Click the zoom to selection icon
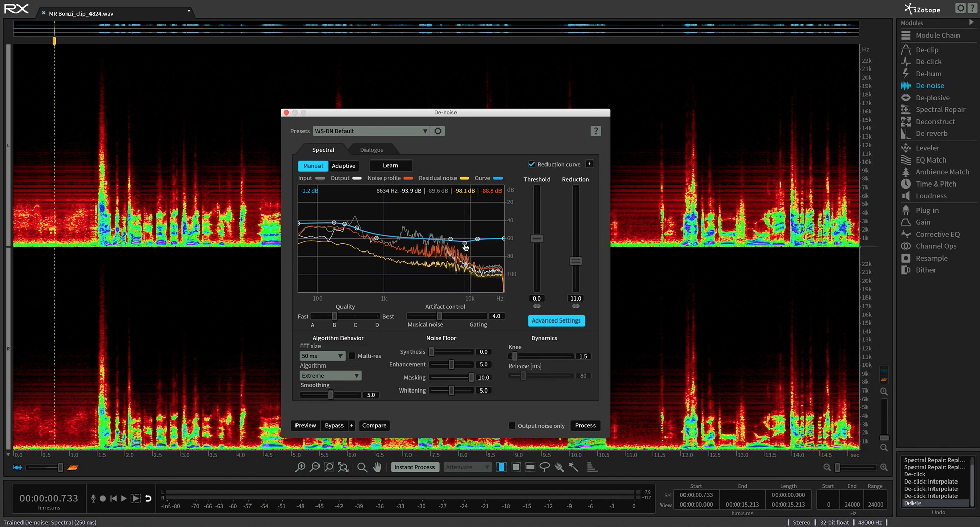The height and width of the screenshot is (527, 980). point(329,467)
